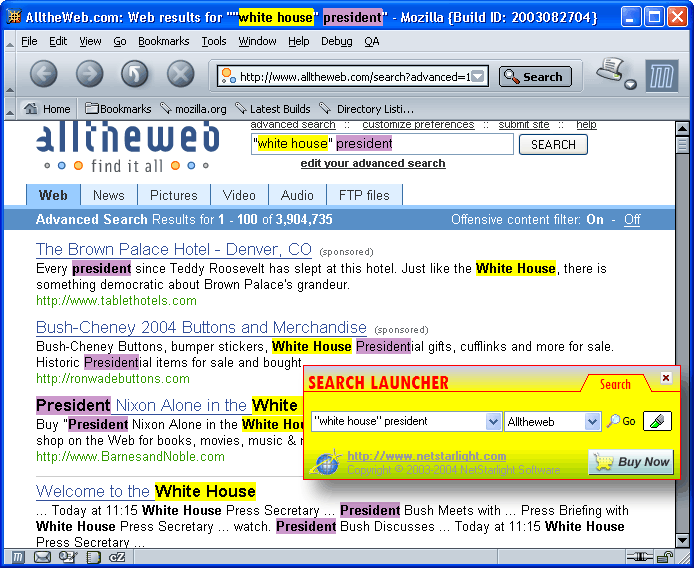
Task: Open the View menu
Action: pos(90,41)
